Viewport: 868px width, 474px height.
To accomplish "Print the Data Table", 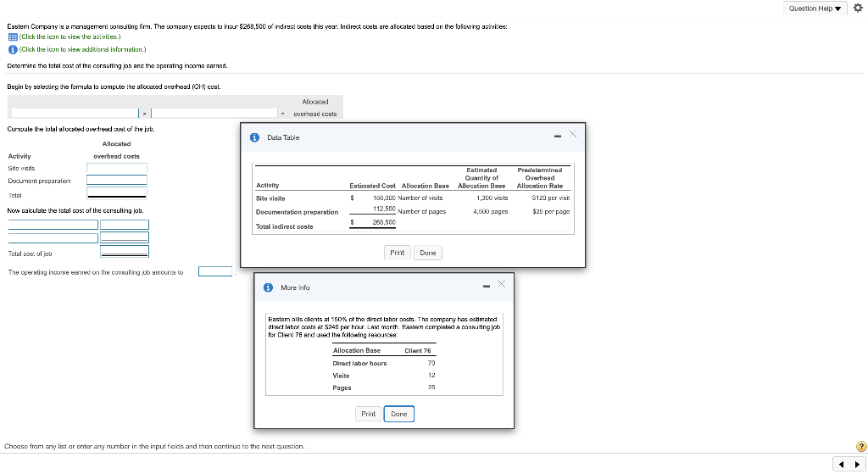I will click(x=397, y=253).
